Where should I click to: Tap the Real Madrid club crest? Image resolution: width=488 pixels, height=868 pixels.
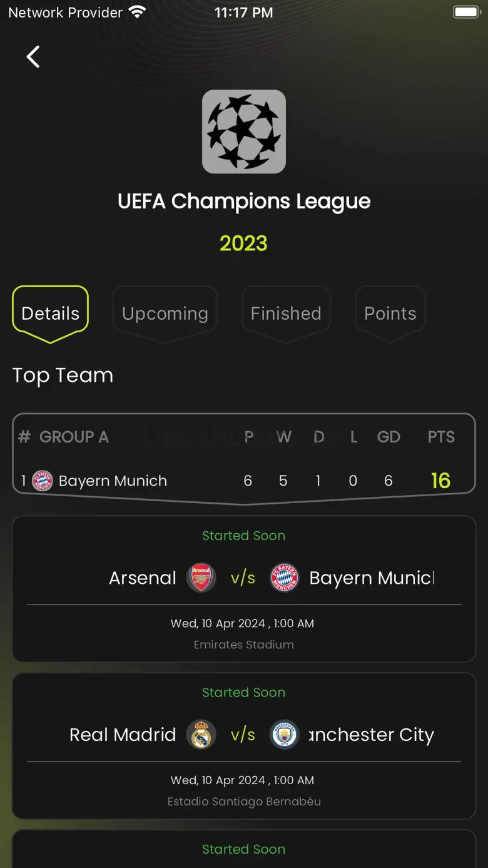(201, 735)
